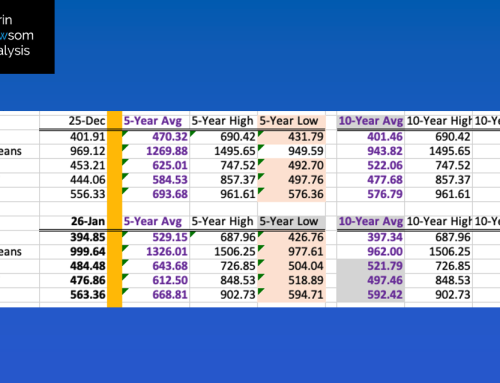Select the purple 625.01 average cell
This screenshot has height=383, width=500.
(156, 165)
